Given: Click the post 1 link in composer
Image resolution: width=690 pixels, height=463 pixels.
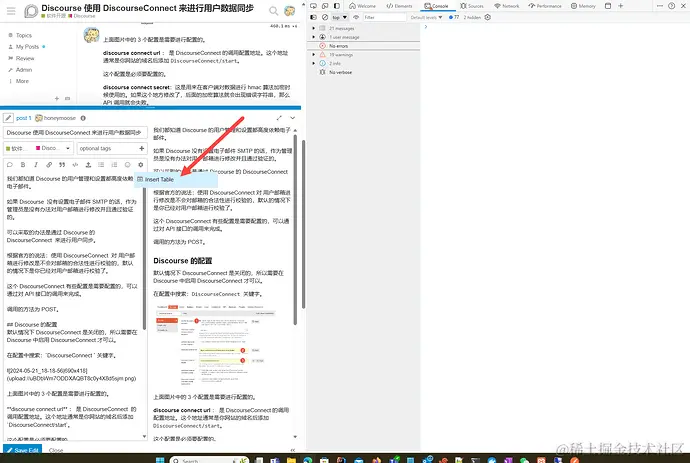Looking at the screenshot, I should coord(23,118).
